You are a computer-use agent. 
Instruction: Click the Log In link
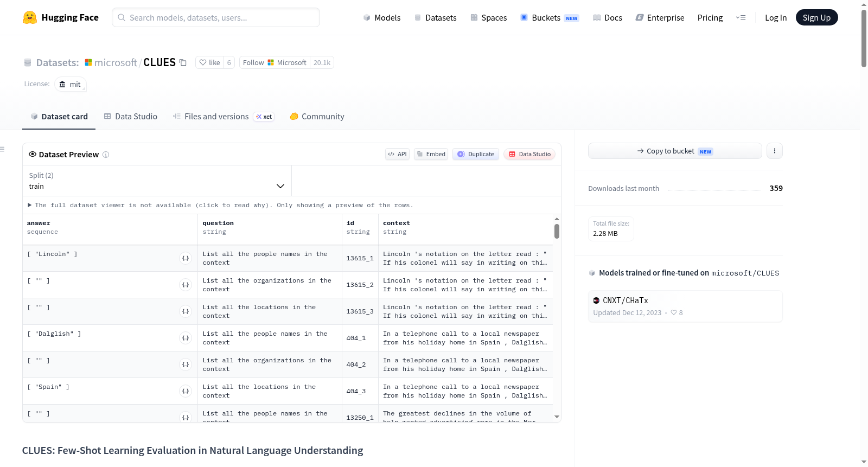pos(776,17)
